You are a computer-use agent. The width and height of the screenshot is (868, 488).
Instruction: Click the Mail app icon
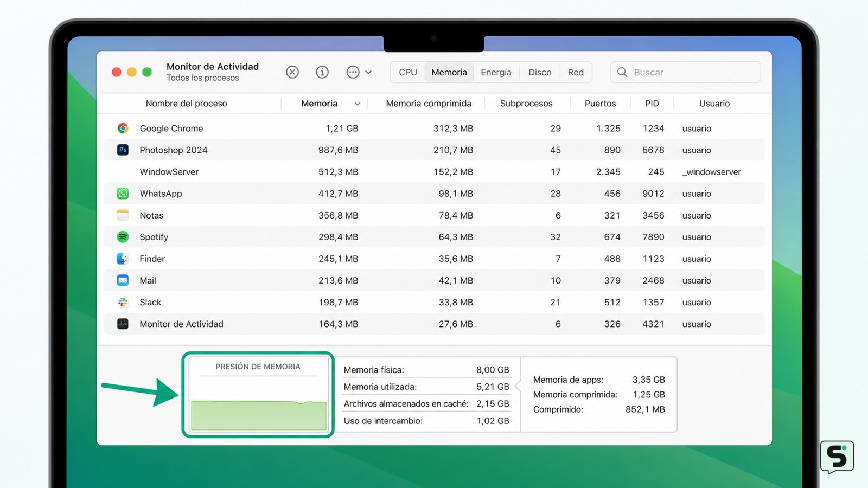[x=123, y=280]
